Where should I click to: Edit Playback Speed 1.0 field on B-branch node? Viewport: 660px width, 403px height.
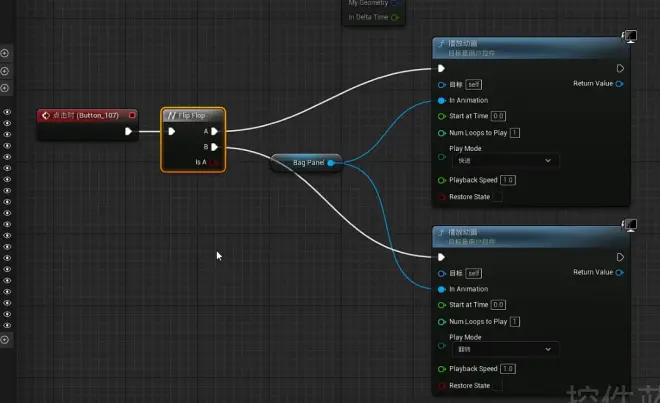point(508,368)
